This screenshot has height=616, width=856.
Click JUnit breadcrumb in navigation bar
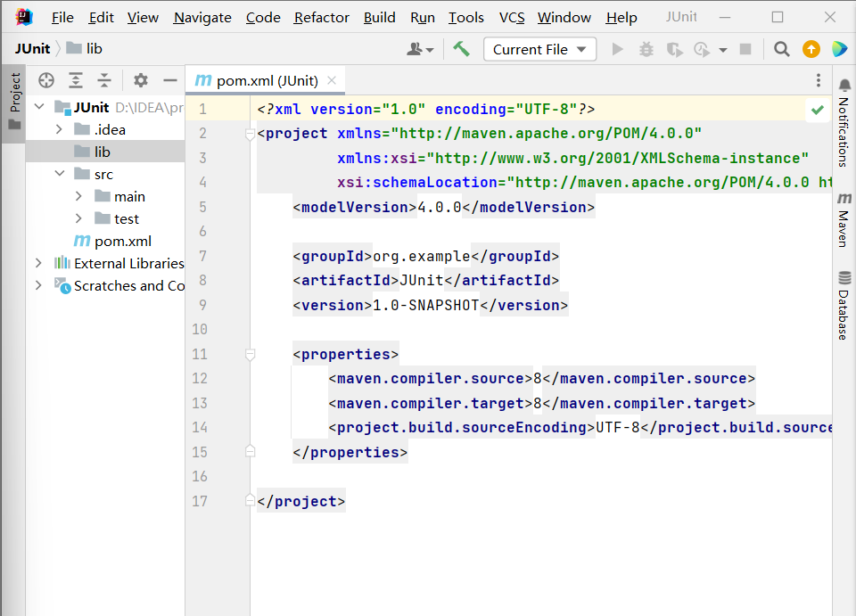pos(32,48)
